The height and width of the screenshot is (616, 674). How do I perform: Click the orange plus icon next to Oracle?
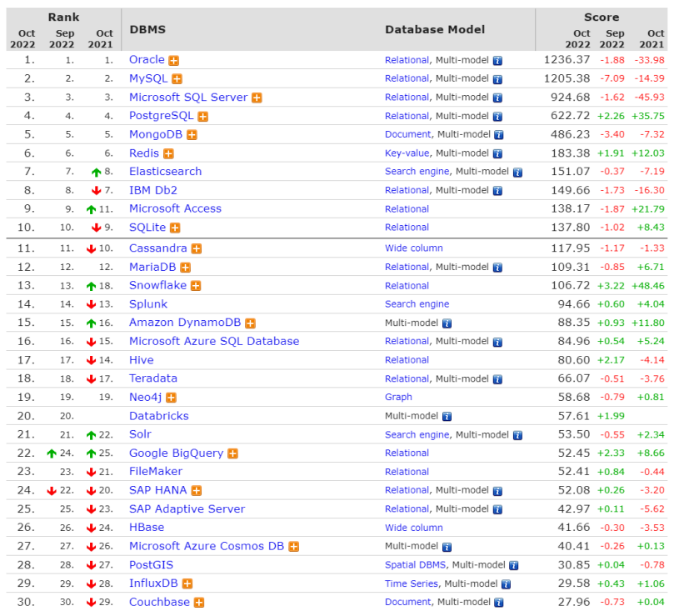pyautogui.click(x=173, y=61)
